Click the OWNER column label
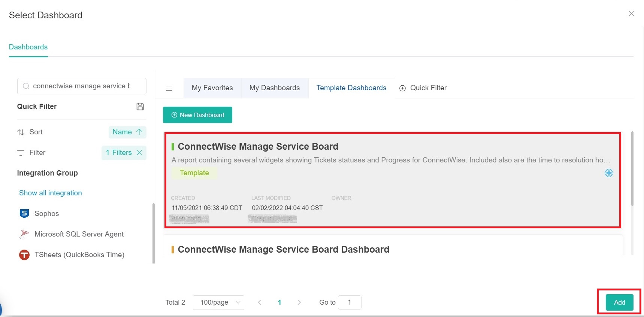644x317 pixels. point(341,198)
